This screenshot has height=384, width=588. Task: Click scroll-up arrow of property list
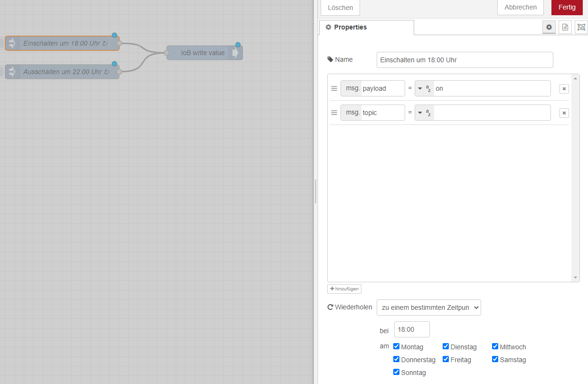click(x=576, y=78)
